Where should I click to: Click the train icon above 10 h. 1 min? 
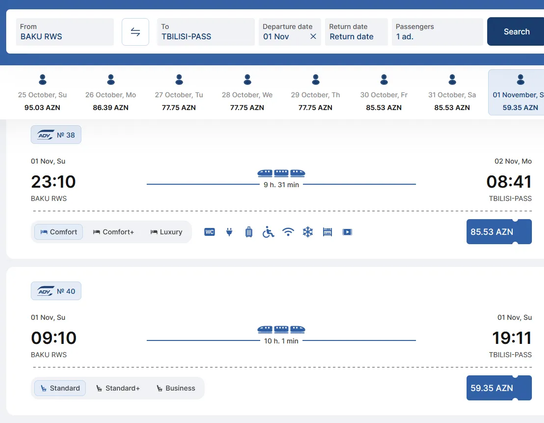pos(281,329)
